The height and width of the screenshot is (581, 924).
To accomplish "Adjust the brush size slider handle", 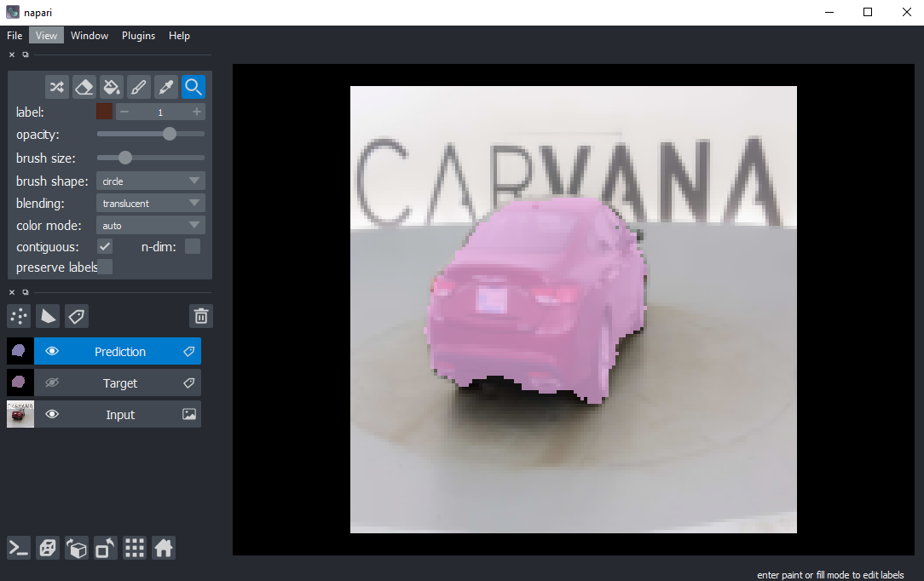I will click(125, 157).
